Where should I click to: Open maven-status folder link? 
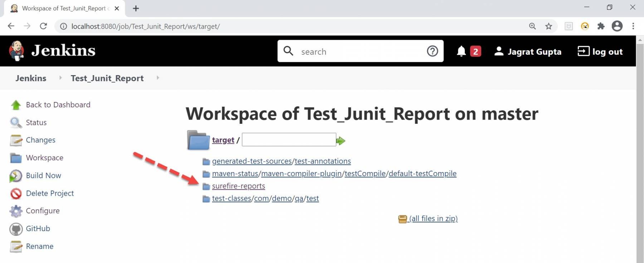coord(235,174)
